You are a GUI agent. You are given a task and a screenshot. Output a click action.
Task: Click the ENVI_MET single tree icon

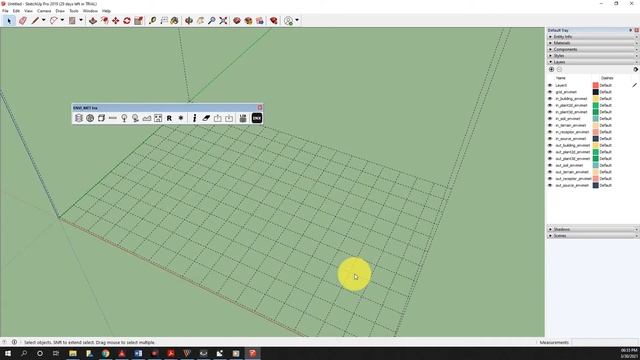pos(124,118)
